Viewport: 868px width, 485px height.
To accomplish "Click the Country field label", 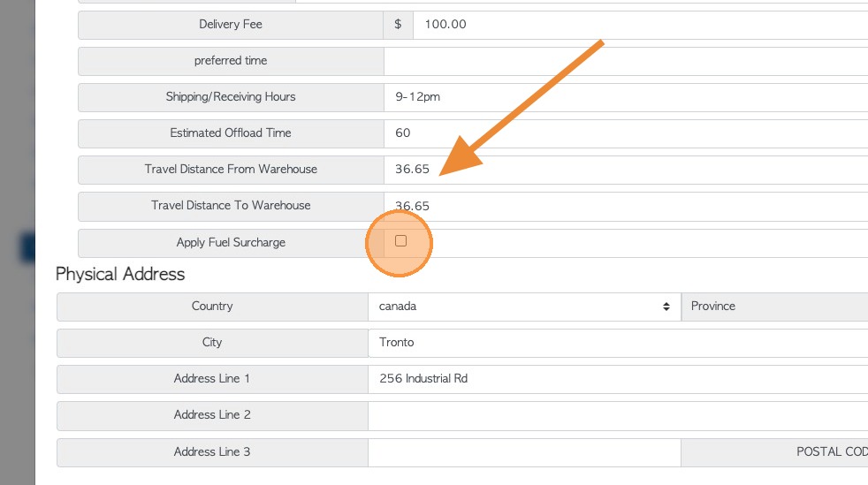I will [x=212, y=307].
